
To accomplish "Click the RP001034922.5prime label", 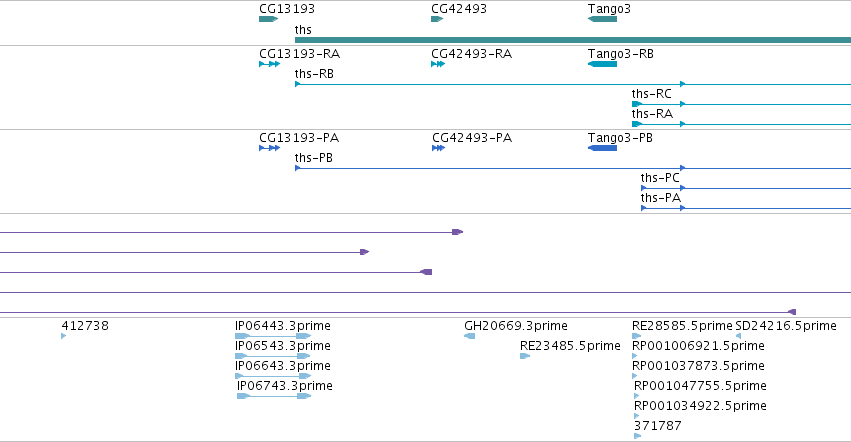I will tap(701, 407).
